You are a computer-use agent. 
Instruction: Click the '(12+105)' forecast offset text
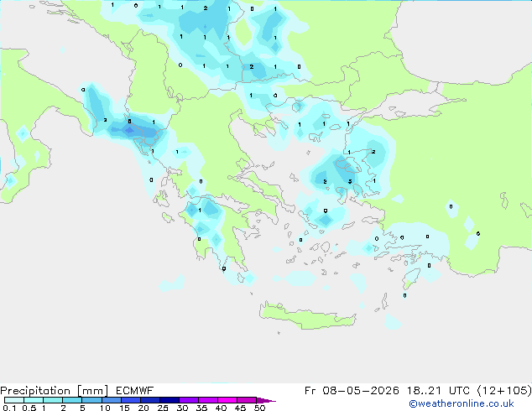[504, 391]
